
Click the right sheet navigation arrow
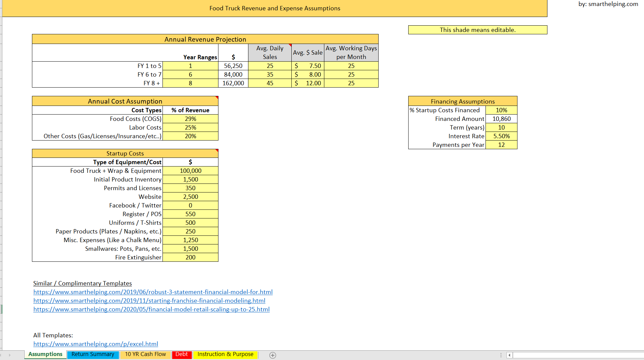pyautogui.click(x=10, y=355)
